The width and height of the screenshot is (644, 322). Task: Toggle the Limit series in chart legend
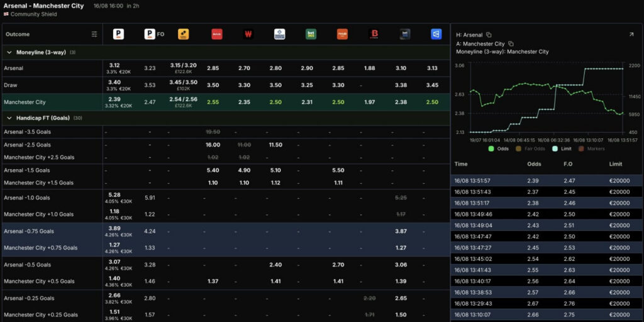pyautogui.click(x=563, y=148)
